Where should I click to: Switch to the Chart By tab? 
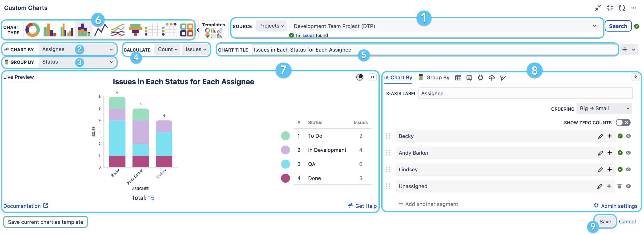[x=398, y=78]
